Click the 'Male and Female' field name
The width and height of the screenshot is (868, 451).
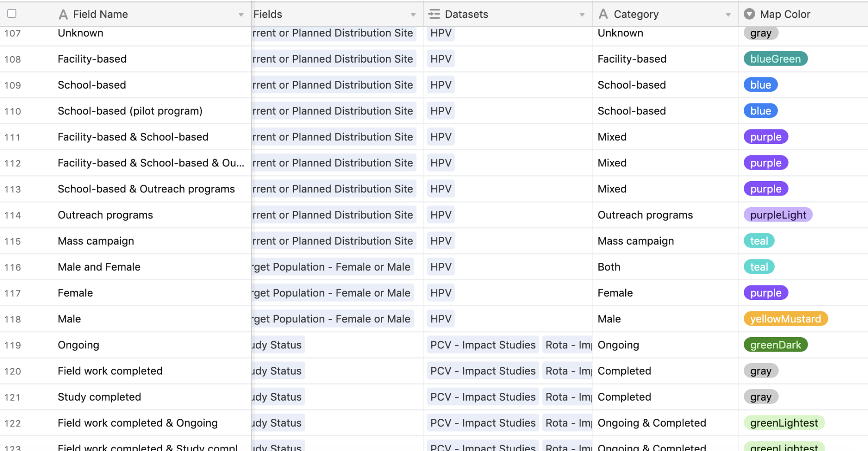(99, 267)
